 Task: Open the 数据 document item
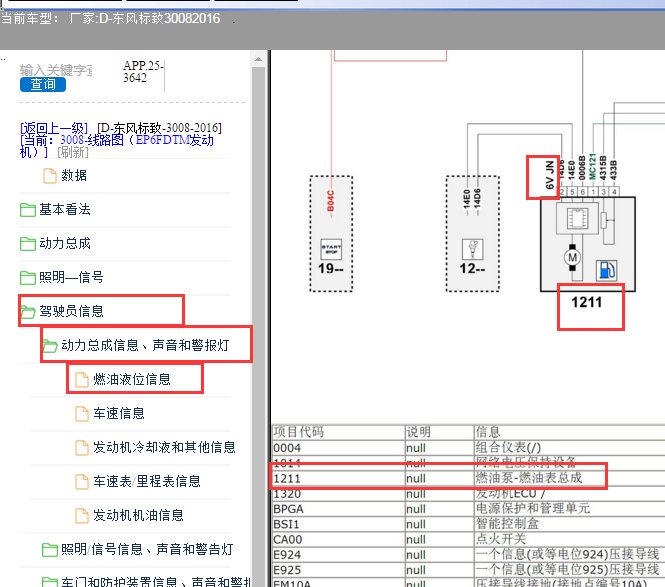point(74,175)
